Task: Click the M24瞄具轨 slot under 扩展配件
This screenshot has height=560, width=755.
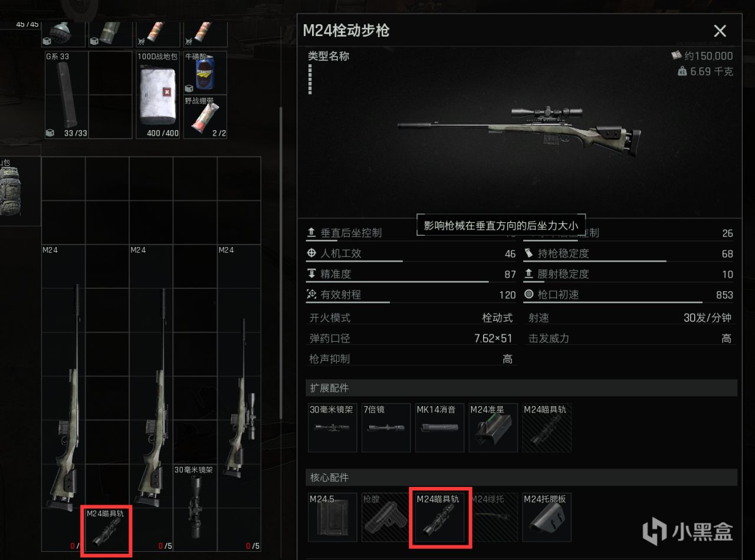Action: point(547,427)
